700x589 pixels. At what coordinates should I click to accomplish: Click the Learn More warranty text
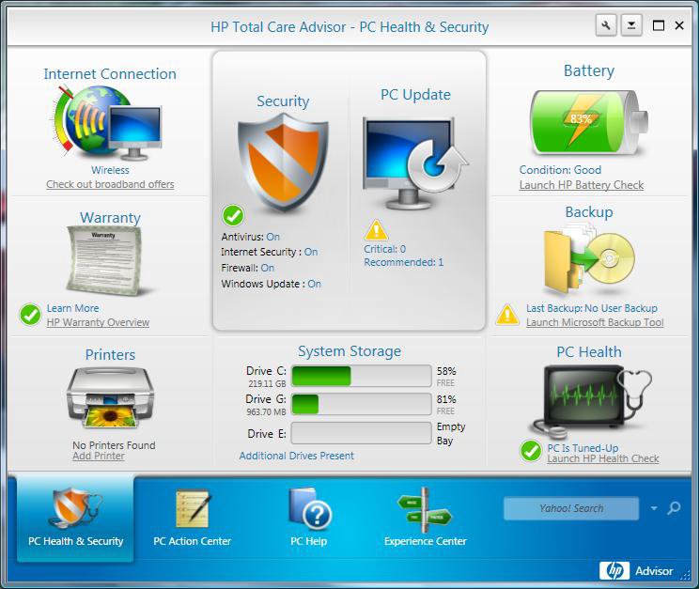72,308
